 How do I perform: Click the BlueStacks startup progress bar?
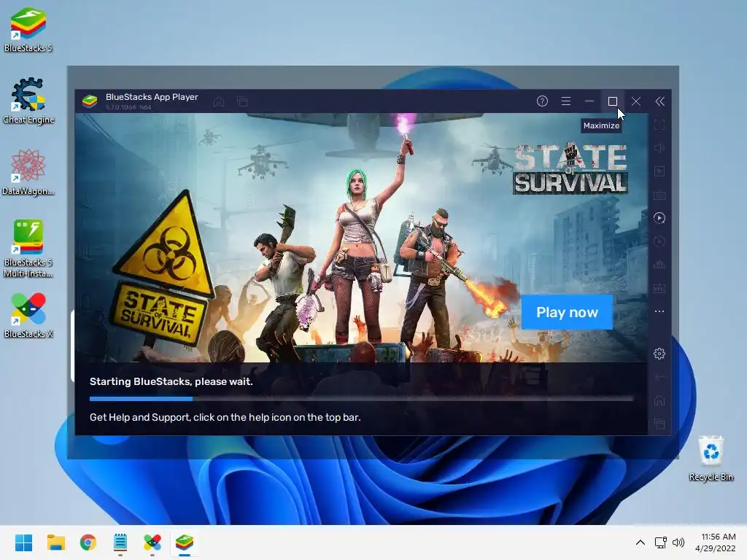click(x=361, y=399)
